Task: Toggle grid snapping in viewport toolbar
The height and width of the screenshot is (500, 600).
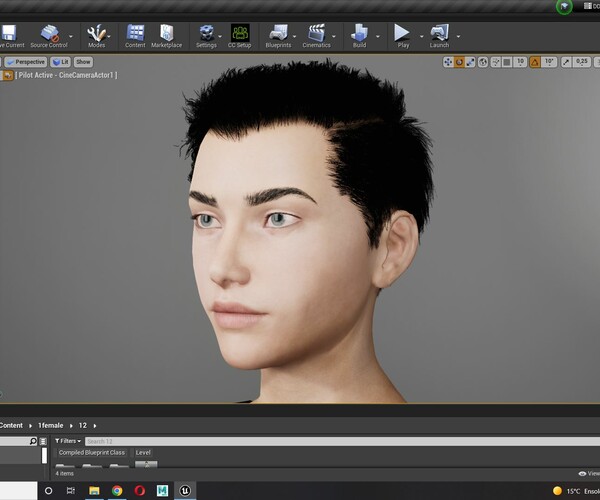Action: (x=507, y=62)
